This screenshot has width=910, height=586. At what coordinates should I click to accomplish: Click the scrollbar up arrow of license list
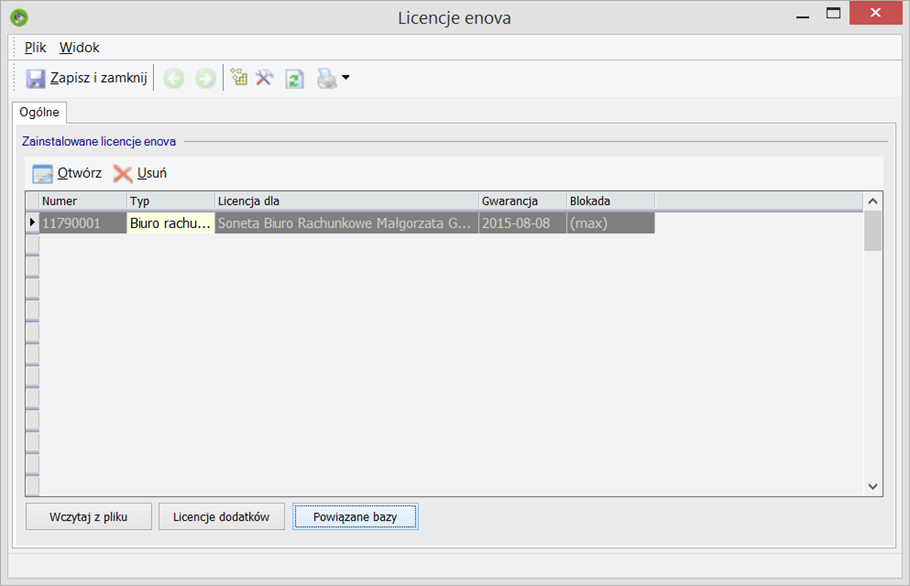click(872, 201)
